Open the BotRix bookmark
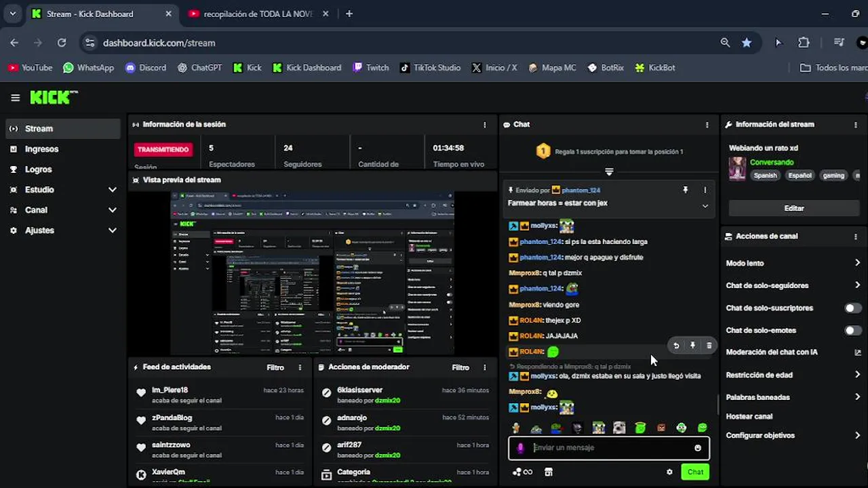 click(606, 68)
